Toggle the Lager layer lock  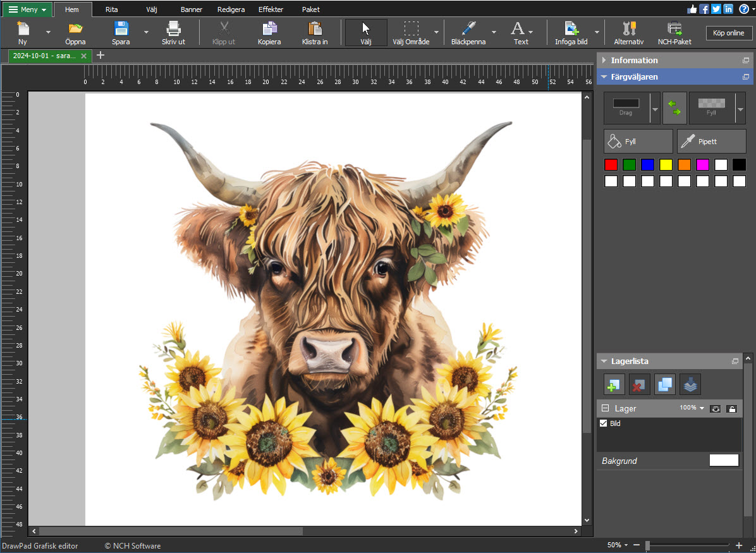pyautogui.click(x=731, y=409)
